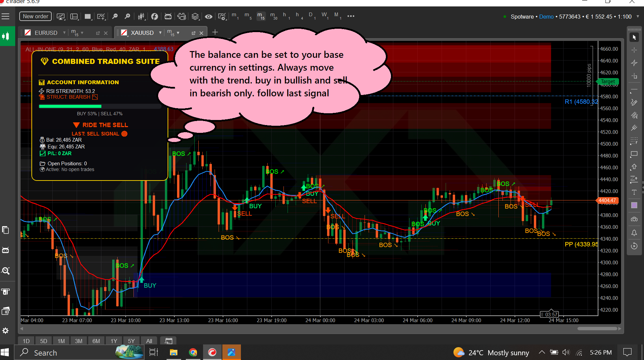Open the hamburger main menu
Screen dimensions: 644x360
click(x=6, y=16)
